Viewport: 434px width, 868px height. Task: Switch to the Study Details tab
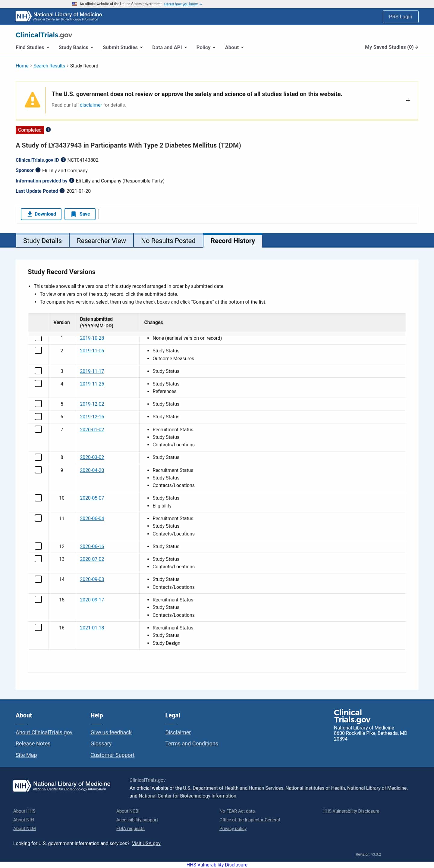click(x=42, y=241)
